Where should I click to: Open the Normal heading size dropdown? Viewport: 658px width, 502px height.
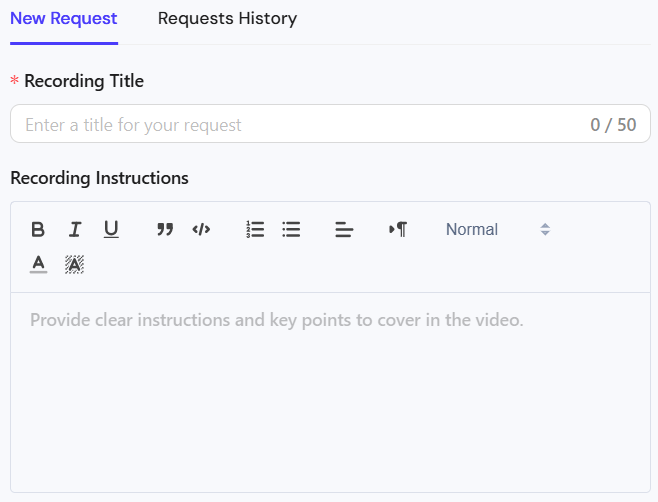pyautogui.click(x=498, y=230)
